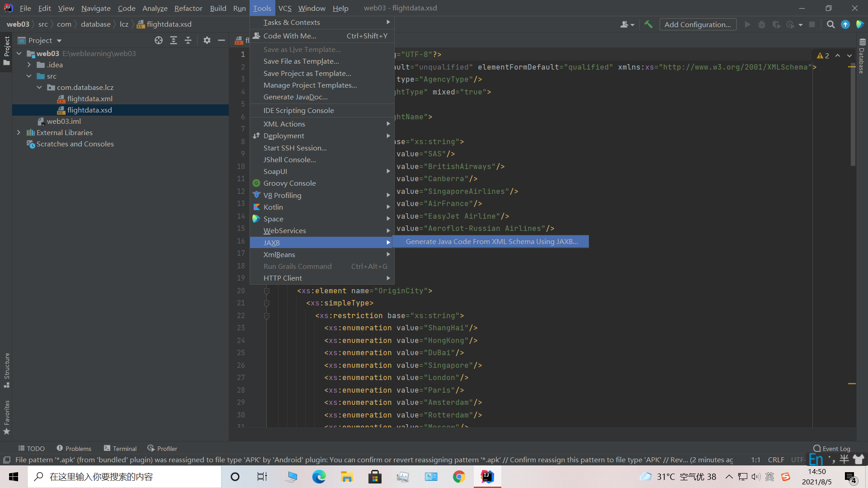Screen dimensions: 868x488
Task: Open the Problems tool window
Action: tap(74, 449)
